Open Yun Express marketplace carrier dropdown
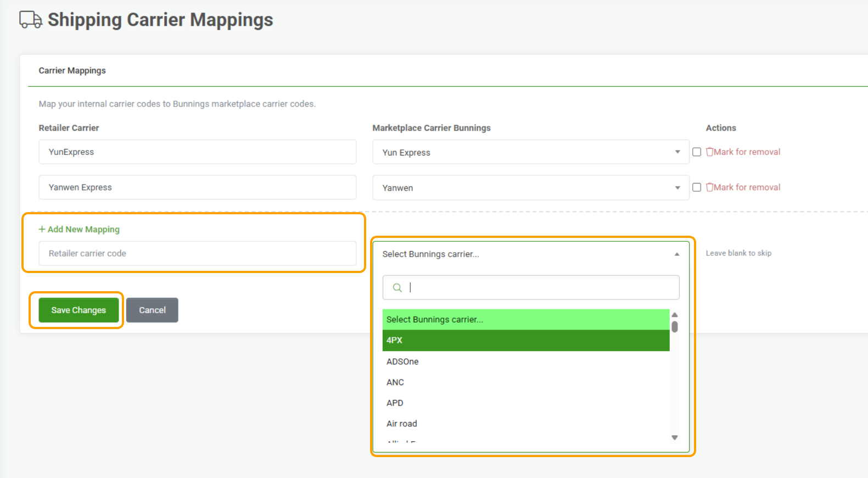The height and width of the screenshot is (478, 868). coord(530,152)
